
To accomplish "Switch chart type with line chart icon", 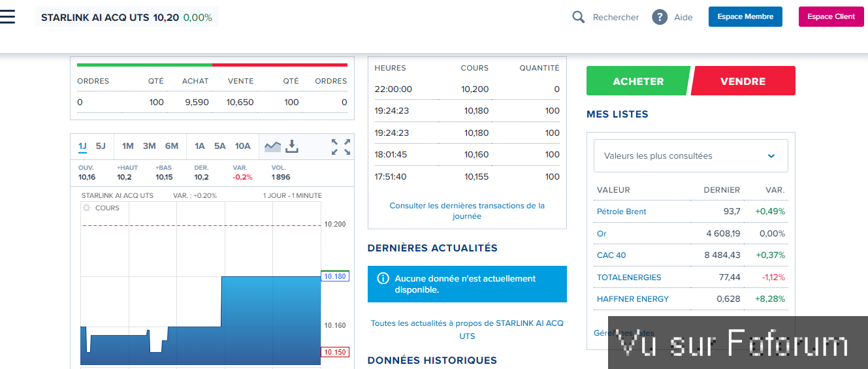I will pyautogui.click(x=272, y=146).
